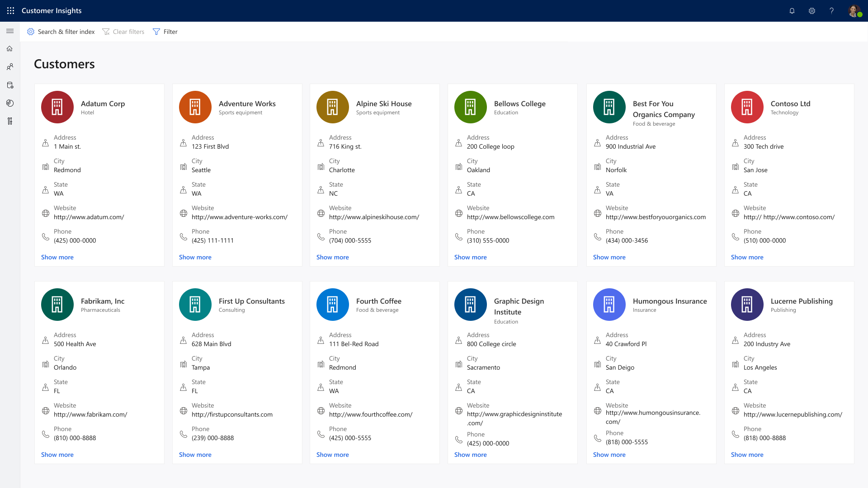The image size is (868, 488).
Task: Open Search & filter index
Action: [61, 32]
